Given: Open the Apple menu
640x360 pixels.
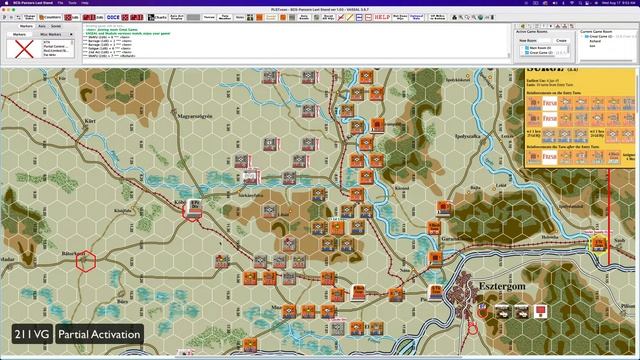Looking at the screenshot, I should (x=6, y=2).
